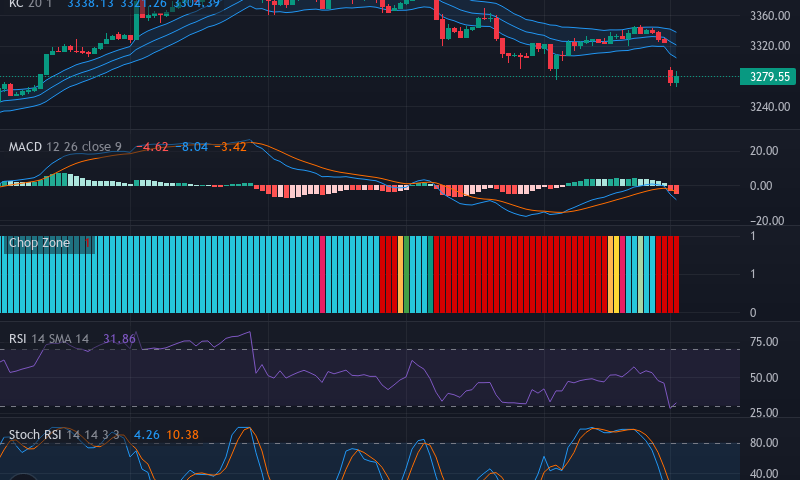Click the current price label 3279.55
The image size is (800, 480).
[768, 77]
